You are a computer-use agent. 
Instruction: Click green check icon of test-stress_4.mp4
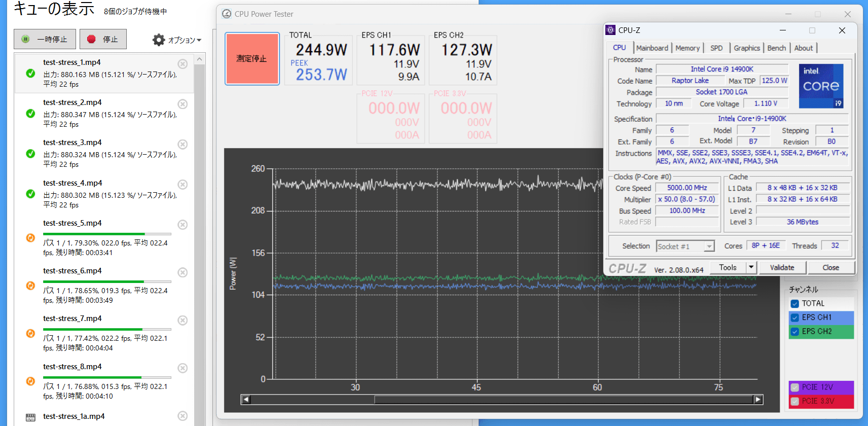pos(30,194)
